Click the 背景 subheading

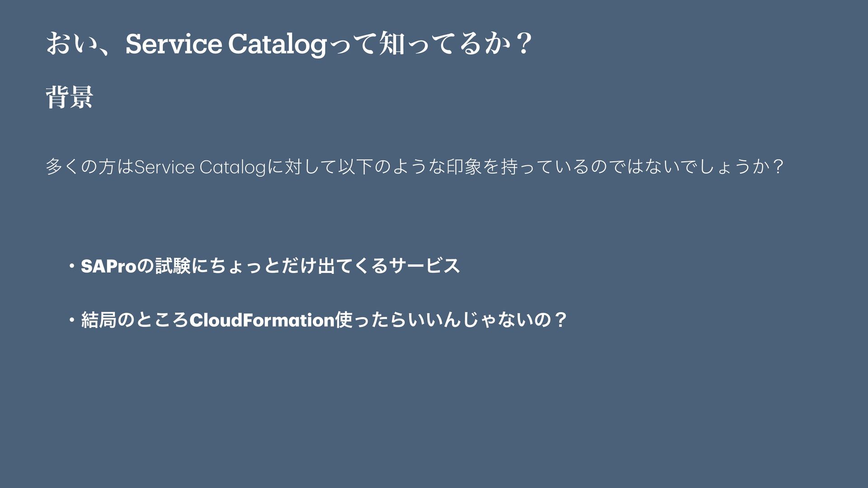coord(69,97)
